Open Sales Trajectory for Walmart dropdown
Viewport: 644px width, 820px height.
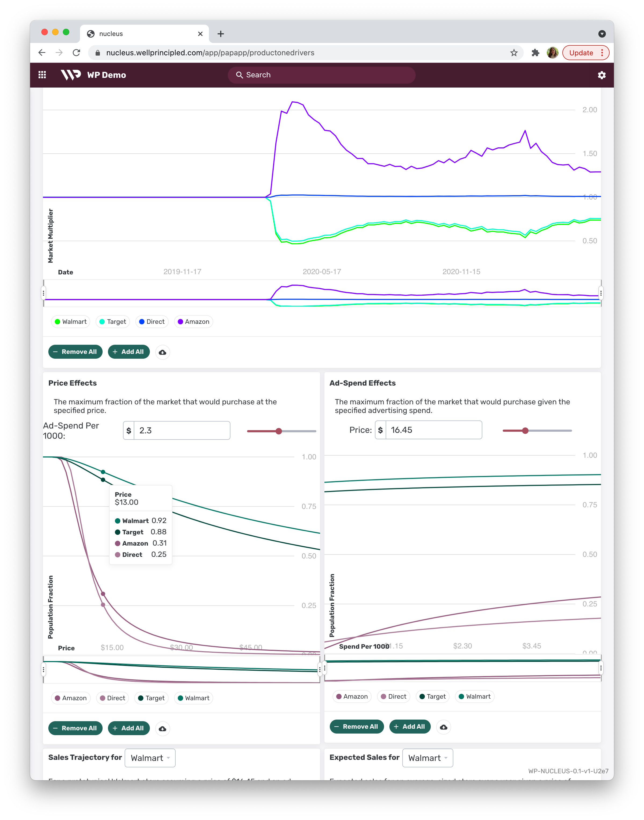point(150,758)
